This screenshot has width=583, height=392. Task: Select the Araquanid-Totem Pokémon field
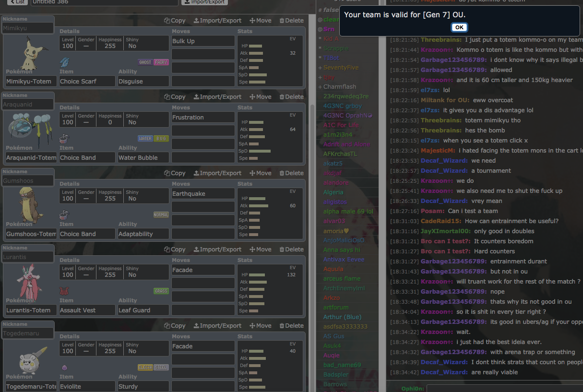coord(31,157)
